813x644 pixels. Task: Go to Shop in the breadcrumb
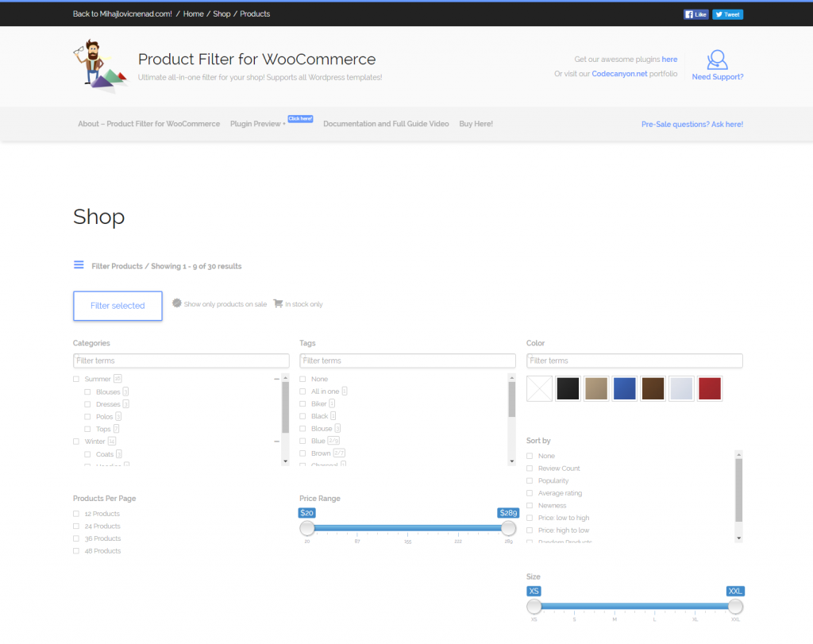click(222, 14)
